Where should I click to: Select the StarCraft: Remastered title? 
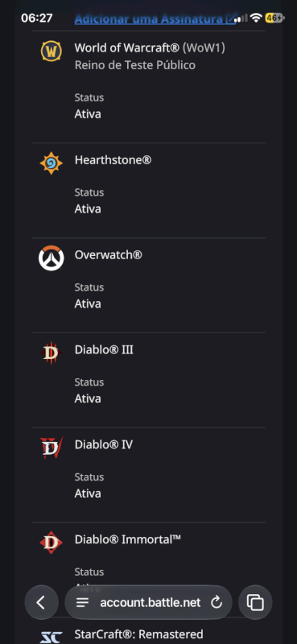coord(139,634)
